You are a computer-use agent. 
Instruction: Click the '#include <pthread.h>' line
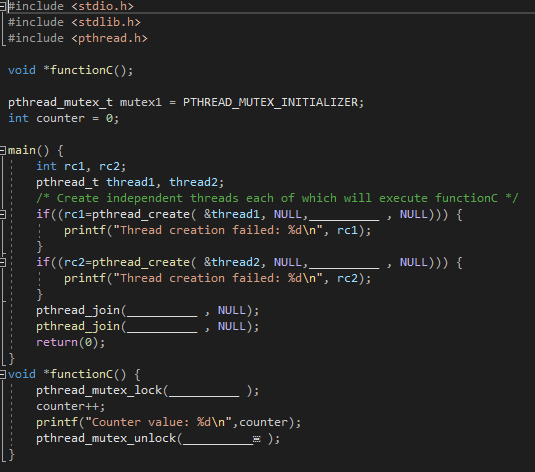[77, 38]
